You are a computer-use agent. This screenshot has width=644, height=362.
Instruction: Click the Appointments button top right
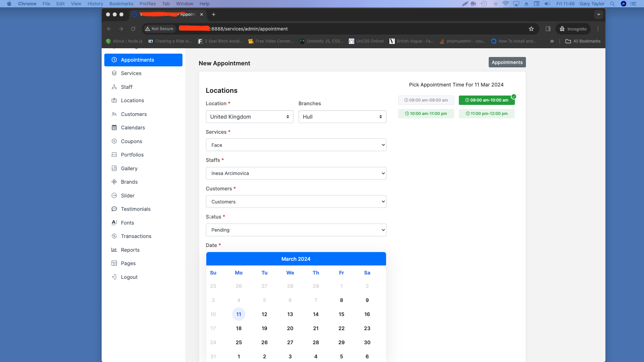(x=507, y=62)
